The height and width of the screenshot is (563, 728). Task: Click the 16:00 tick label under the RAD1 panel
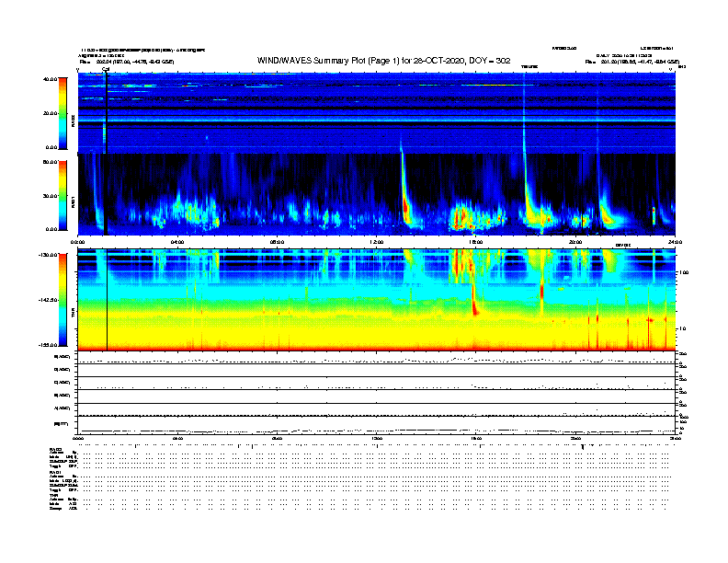pyautogui.click(x=476, y=242)
